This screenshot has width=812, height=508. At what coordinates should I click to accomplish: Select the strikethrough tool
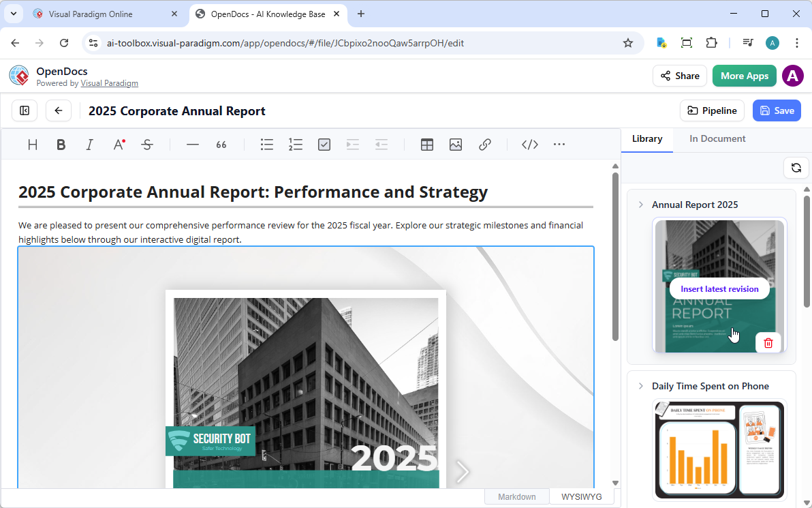[x=147, y=145]
